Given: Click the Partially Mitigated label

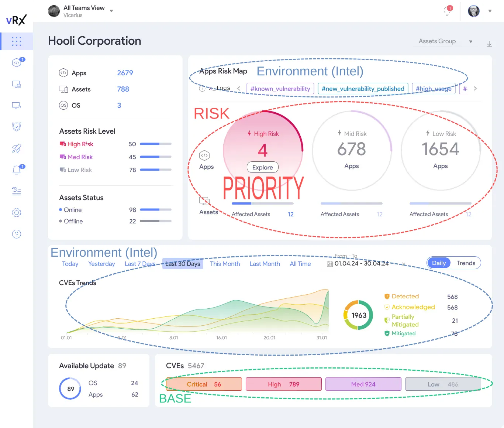Looking at the screenshot, I should click(x=405, y=321).
